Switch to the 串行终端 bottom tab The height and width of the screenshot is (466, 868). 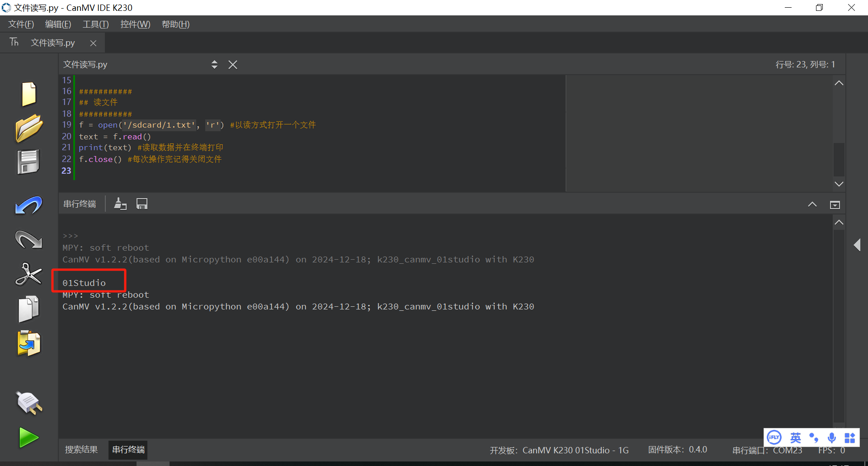128,450
